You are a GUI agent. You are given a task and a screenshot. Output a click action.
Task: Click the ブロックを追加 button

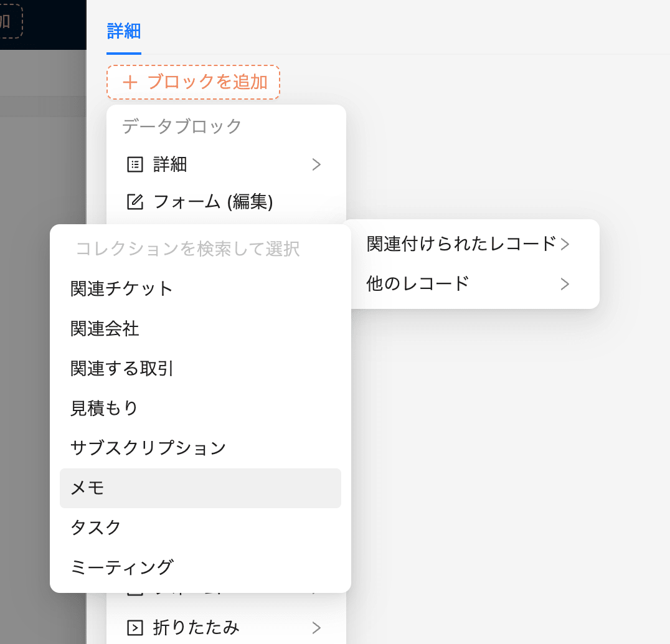click(x=193, y=82)
